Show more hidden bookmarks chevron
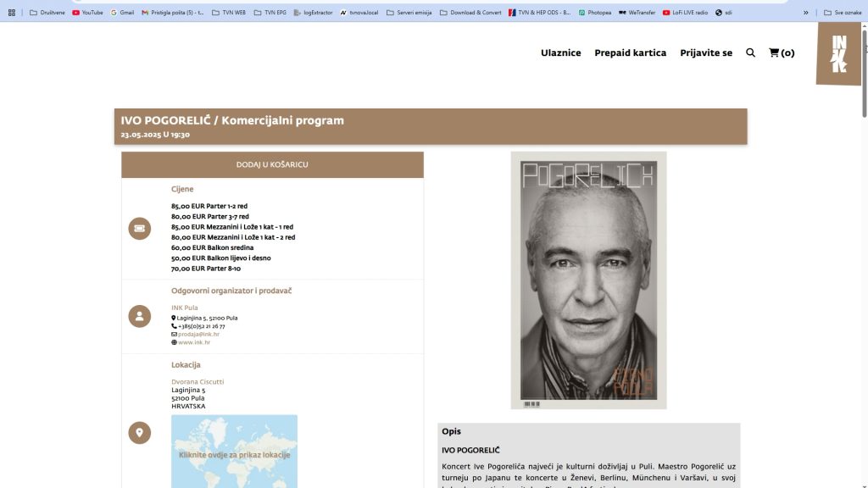Screen dimensions: 868x488 click(805, 12)
